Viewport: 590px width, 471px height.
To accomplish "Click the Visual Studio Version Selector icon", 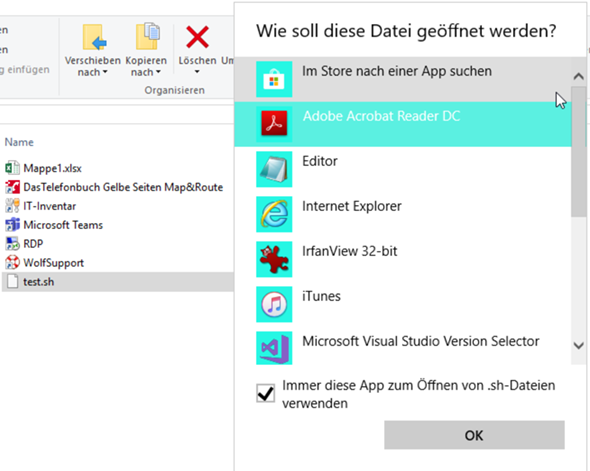I will point(274,348).
